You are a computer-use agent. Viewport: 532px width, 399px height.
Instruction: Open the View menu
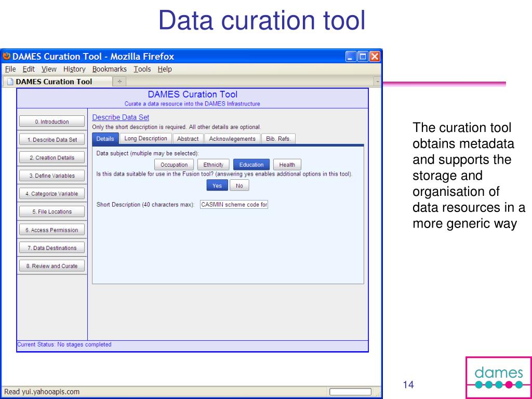(49, 69)
